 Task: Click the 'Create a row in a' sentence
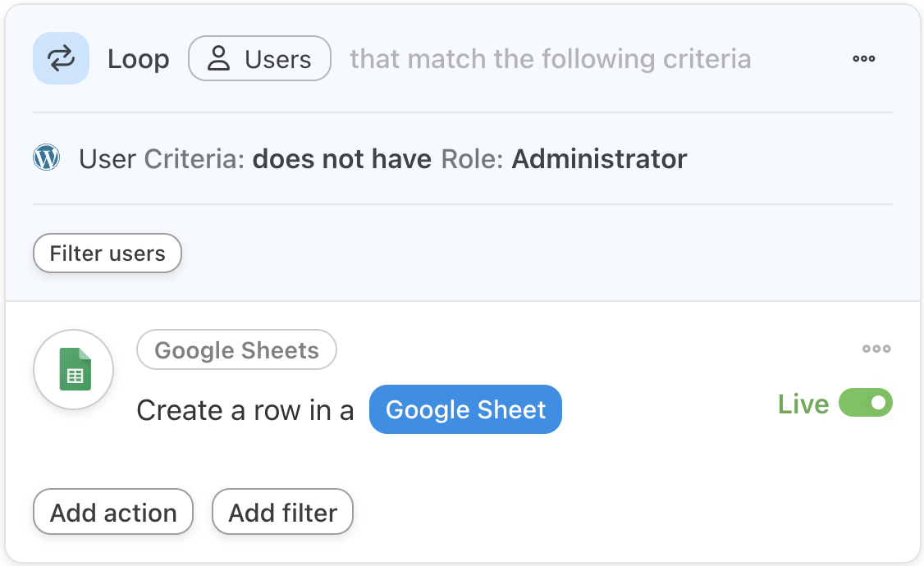coord(245,410)
